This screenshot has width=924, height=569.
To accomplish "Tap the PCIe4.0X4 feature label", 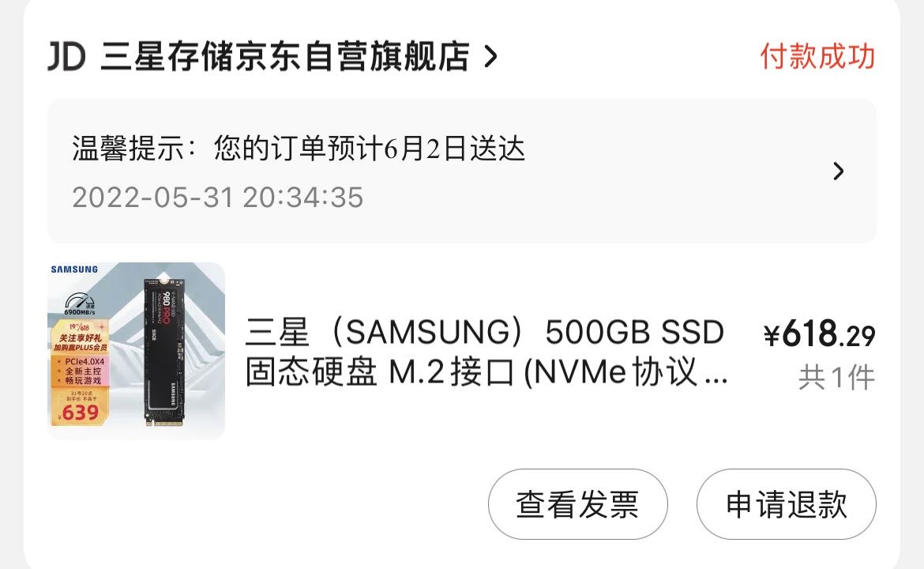I will (85, 361).
